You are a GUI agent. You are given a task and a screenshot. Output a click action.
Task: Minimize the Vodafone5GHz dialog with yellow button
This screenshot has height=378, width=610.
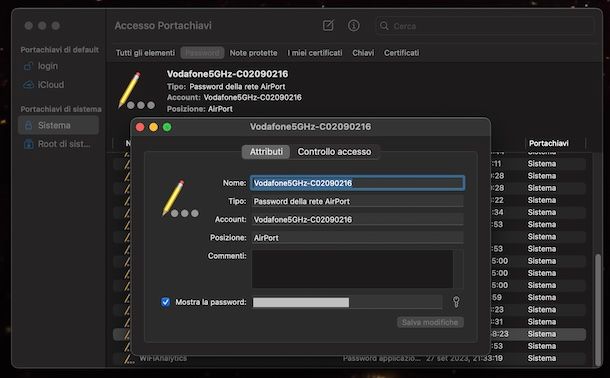click(154, 127)
